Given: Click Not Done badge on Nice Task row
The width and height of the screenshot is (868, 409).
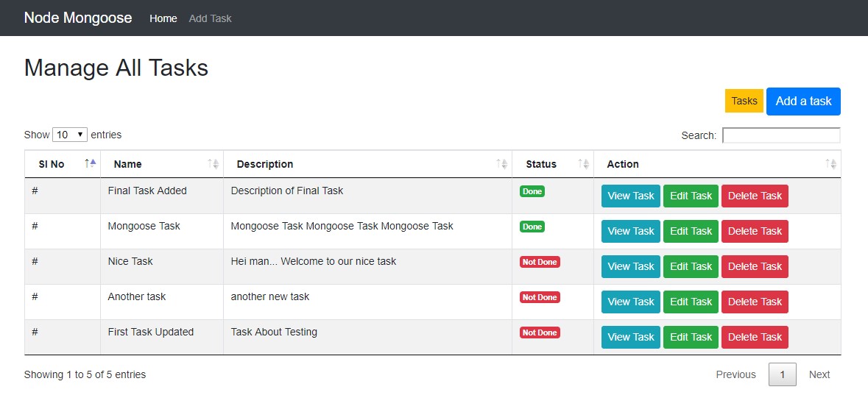Looking at the screenshot, I should click(x=540, y=262).
